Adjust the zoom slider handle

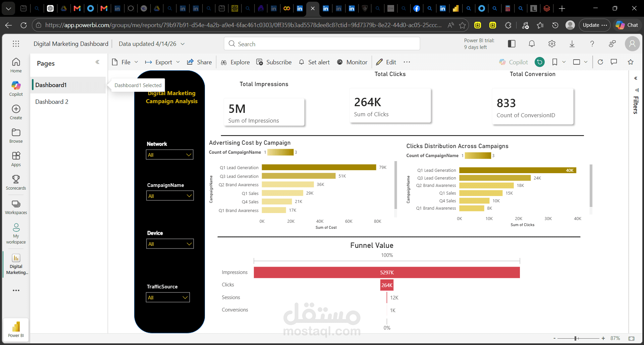pyautogui.click(x=575, y=338)
